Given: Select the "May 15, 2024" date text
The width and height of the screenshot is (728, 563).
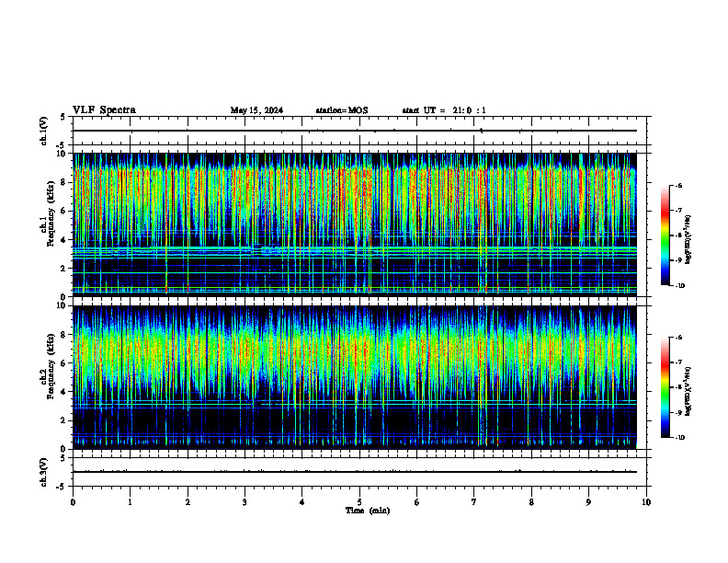Looking at the screenshot, I should point(256,110).
